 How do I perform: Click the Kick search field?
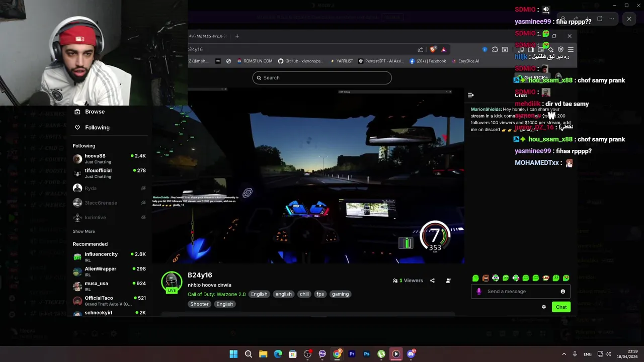[x=322, y=77]
